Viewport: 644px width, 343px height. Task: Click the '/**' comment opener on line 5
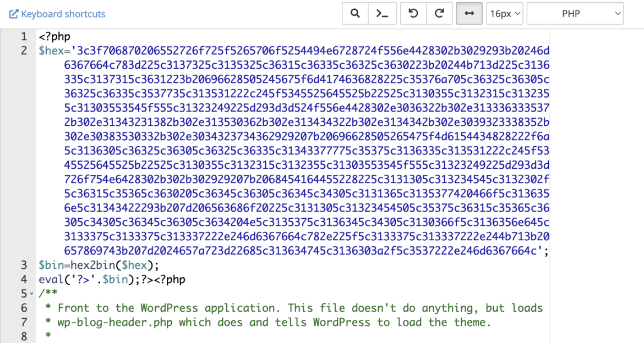(48, 294)
